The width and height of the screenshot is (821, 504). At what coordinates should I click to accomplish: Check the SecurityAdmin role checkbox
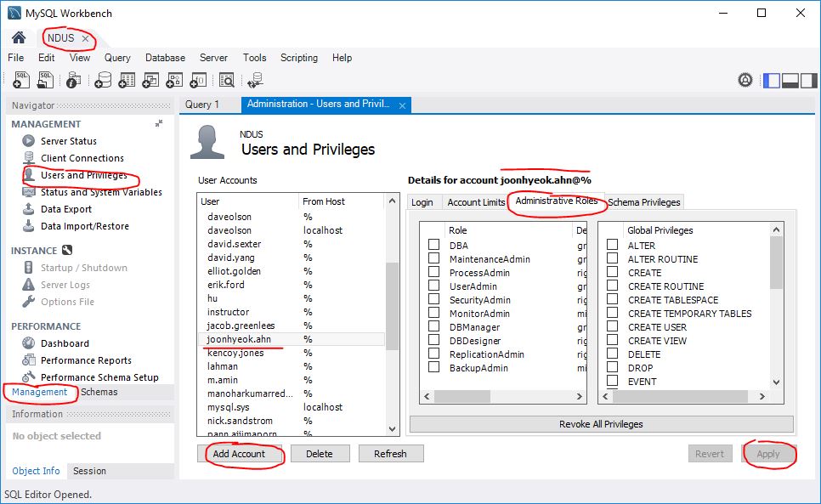coord(433,300)
